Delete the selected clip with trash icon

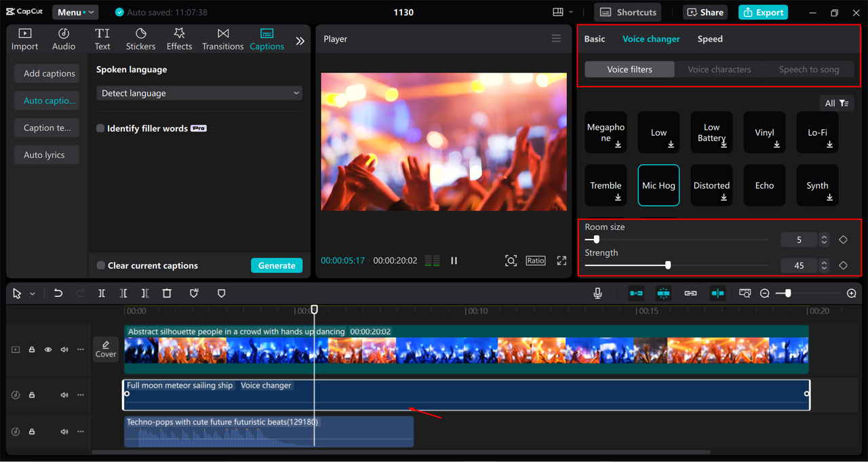[x=167, y=293]
